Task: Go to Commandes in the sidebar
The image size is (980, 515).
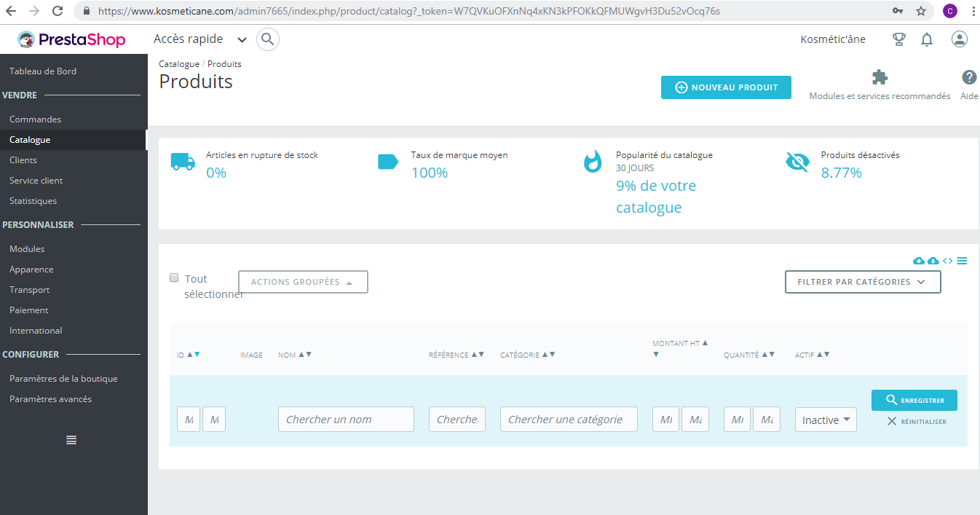Action: (x=35, y=119)
